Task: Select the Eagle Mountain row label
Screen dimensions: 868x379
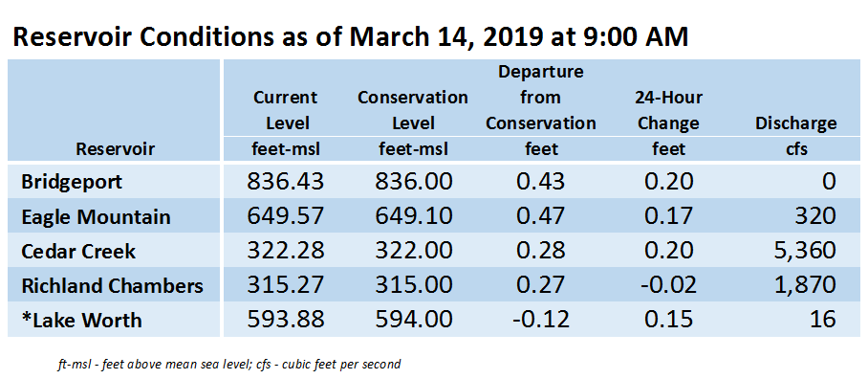Action: click(x=96, y=216)
